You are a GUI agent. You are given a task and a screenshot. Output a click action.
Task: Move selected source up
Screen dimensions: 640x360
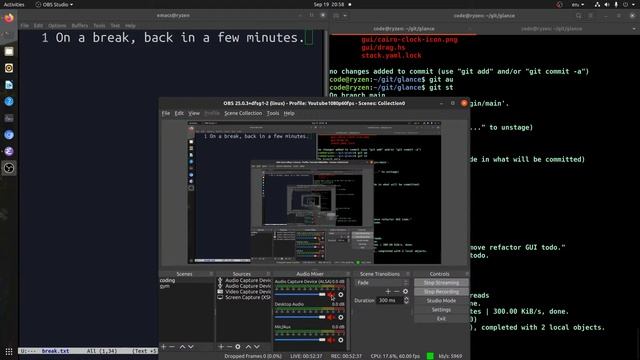[248, 347]
